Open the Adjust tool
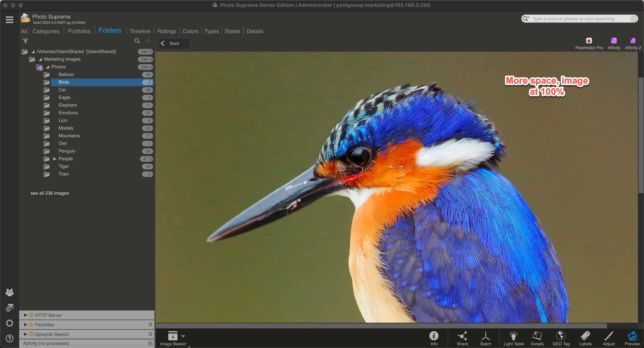The height and width of the screenshot is (348, 644). (x=609, y=338)
